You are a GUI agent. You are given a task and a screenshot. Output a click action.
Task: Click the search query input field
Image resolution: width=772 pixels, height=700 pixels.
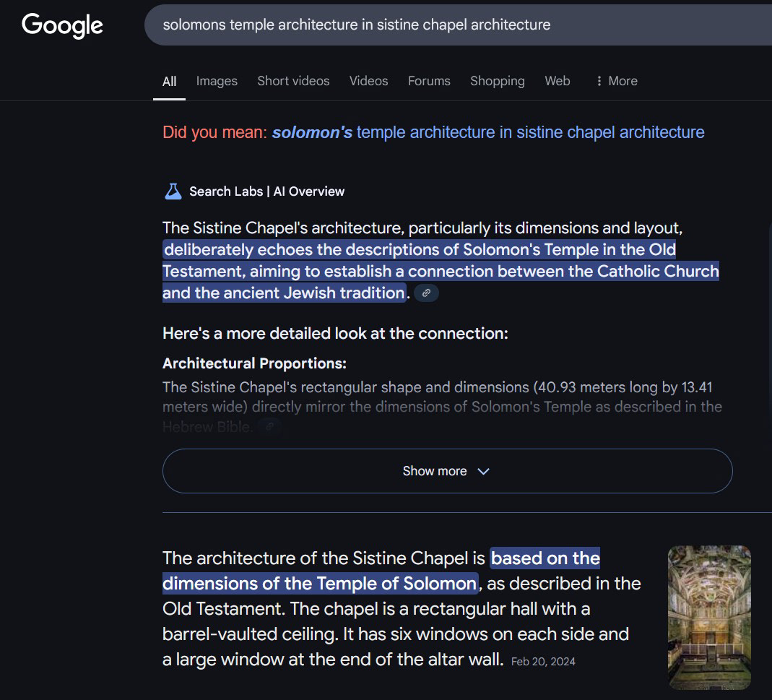click(458, 25)
